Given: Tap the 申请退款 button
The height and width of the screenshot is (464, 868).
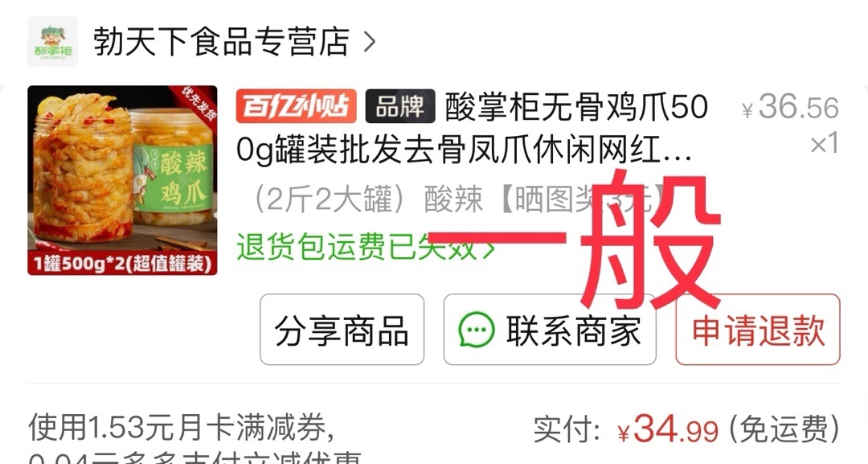Looking at the screenshot, I should click(x=758, y=330).
